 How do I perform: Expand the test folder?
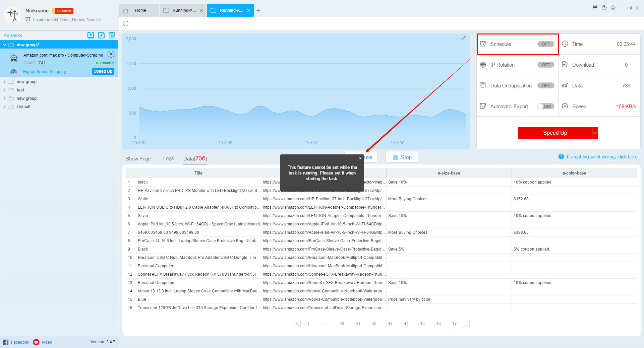5,90
